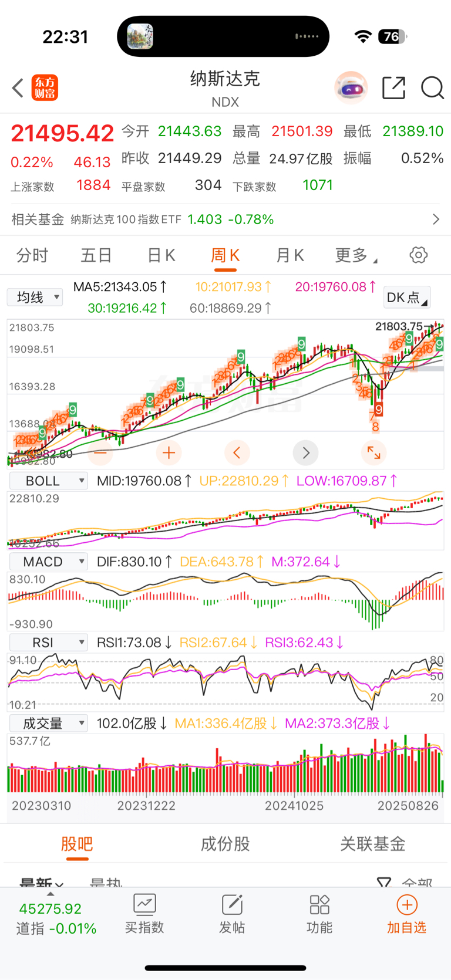
Task: Tap the MID:19760.08 BOLL value
Action: [144, 481]
